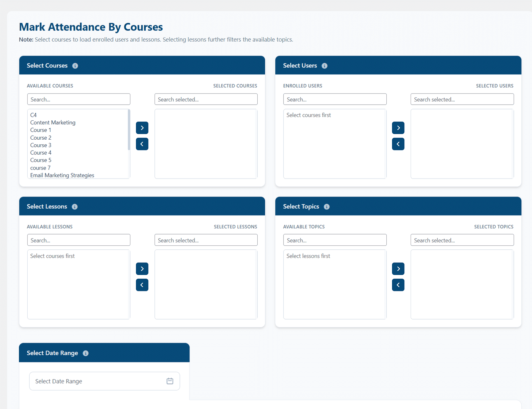This screenshot has height=409, width=532.
Task: Focus the Selected Courses search field
Action: point(206,99)
